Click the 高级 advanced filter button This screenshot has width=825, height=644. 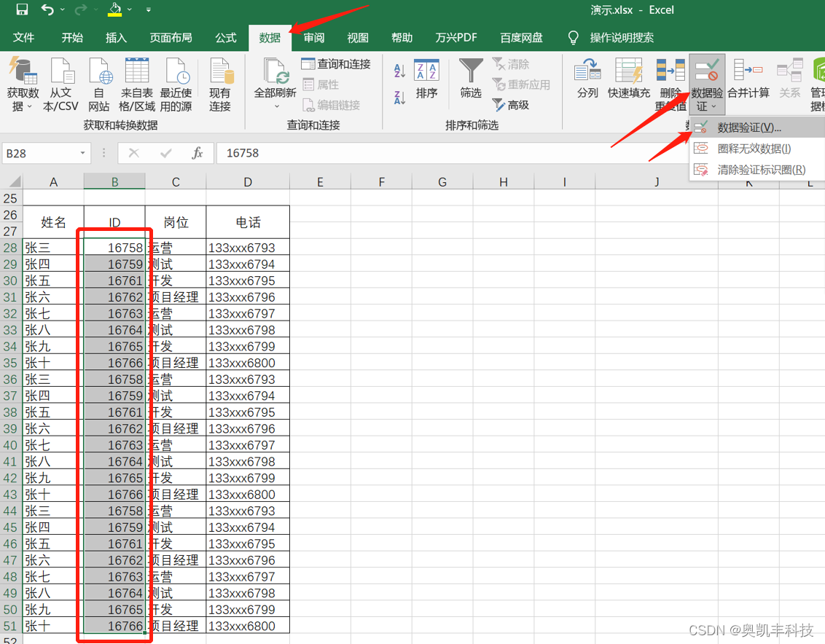click(x=511, y=105)
